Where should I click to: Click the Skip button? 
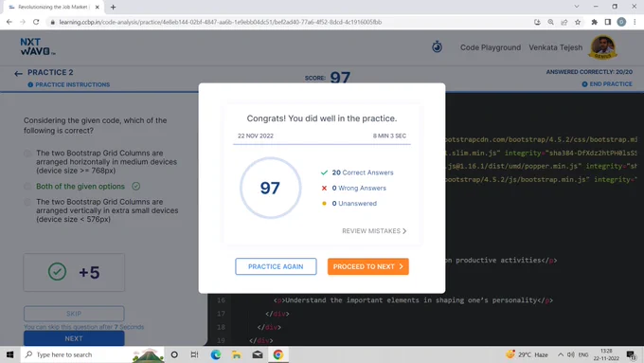tap(74, 314)
